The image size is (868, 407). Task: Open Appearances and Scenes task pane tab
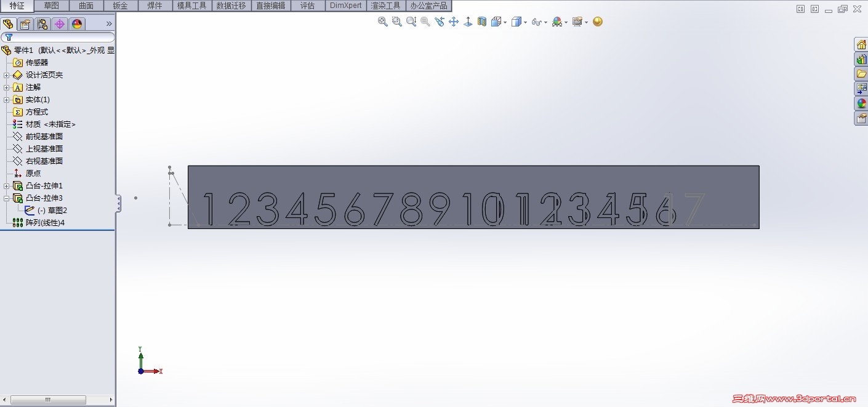coord(861,103)
